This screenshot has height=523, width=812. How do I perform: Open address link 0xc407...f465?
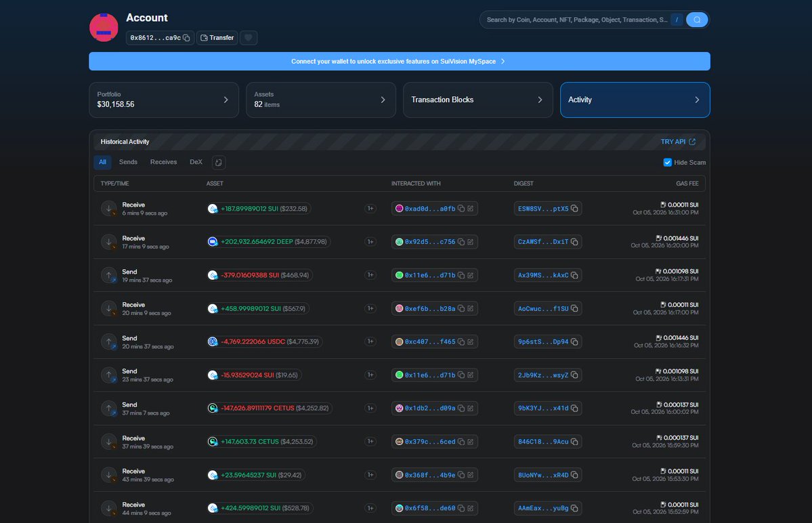(x=430, y=341)
